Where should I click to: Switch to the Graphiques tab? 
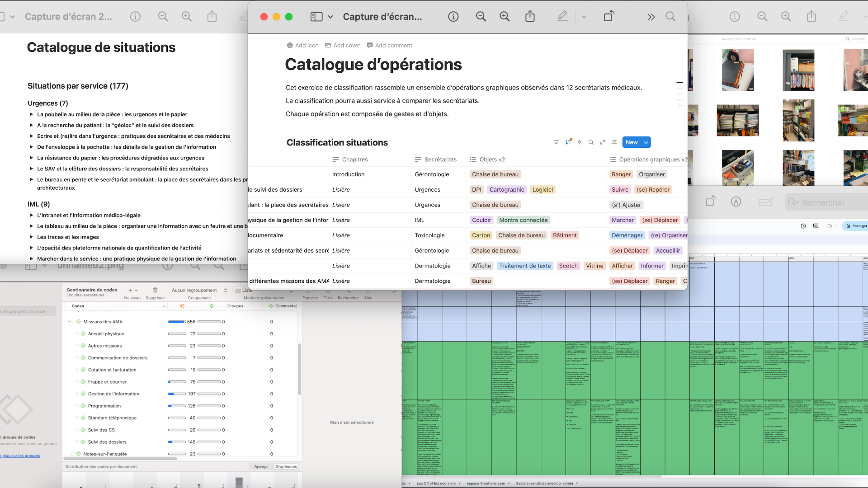coord(286,466)
